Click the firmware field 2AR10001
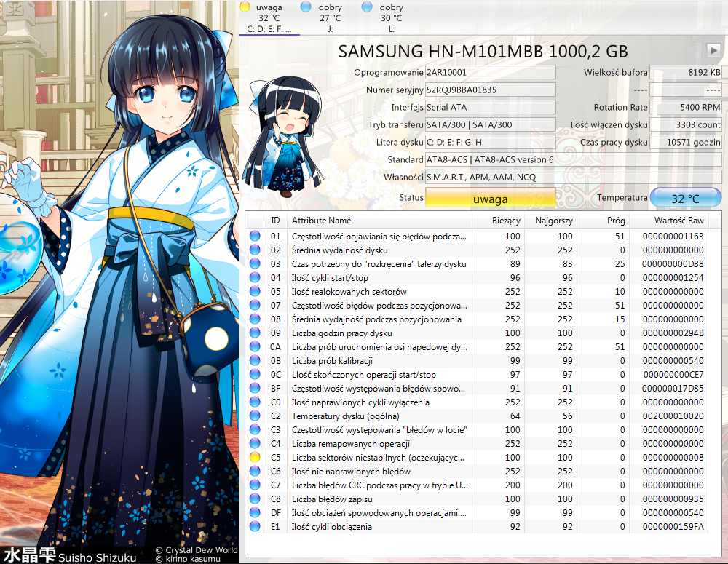 [x=490, y=73]
